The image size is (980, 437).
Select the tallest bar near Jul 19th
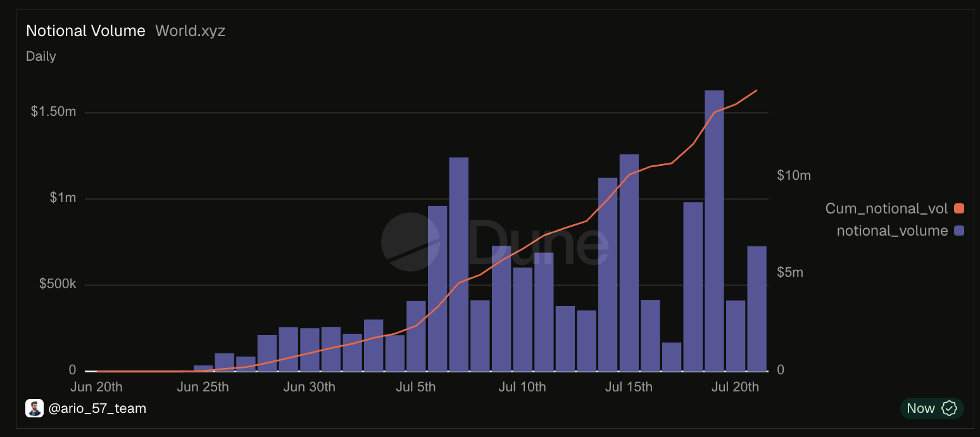click(714, 231)
